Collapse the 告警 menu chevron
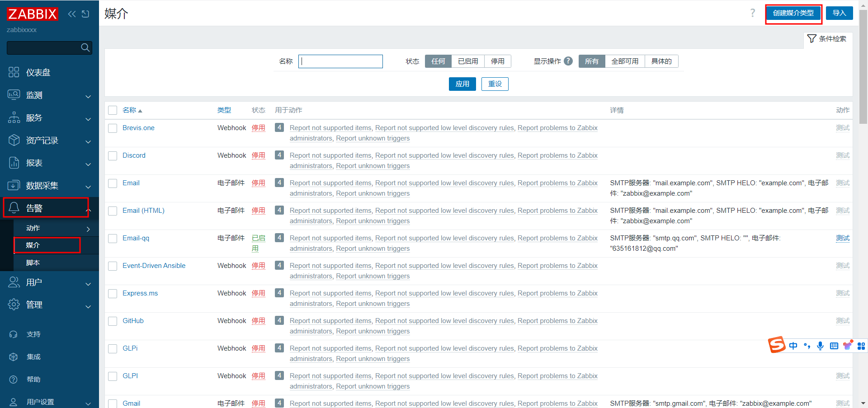 tap(89, 210)
